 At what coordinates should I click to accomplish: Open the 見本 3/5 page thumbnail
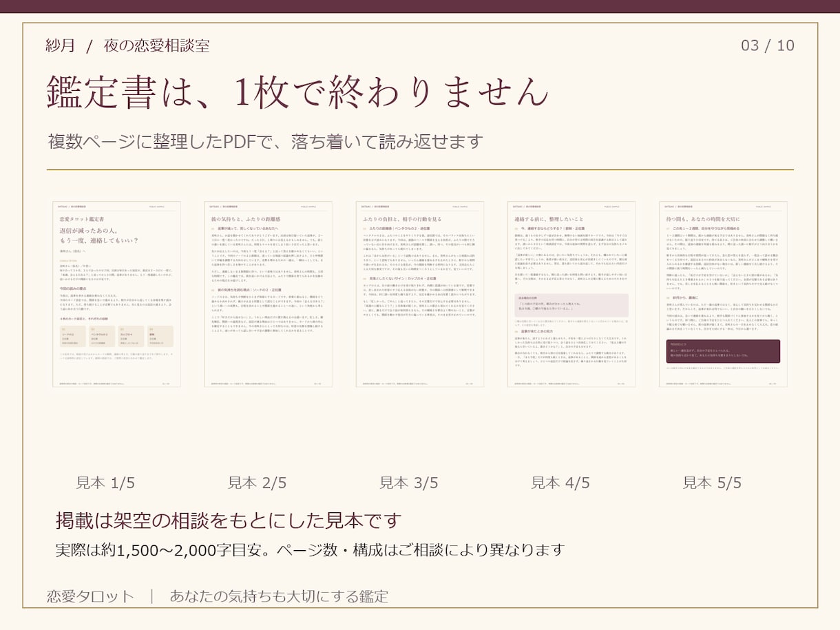point(420,294)
